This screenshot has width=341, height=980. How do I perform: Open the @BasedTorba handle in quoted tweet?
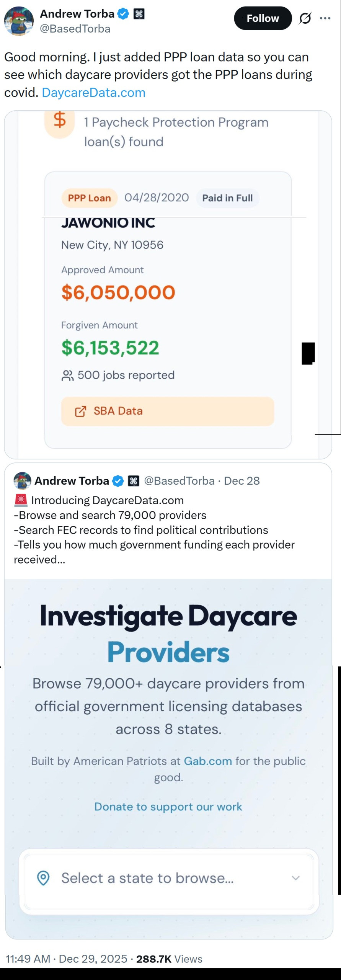[179, 481]
